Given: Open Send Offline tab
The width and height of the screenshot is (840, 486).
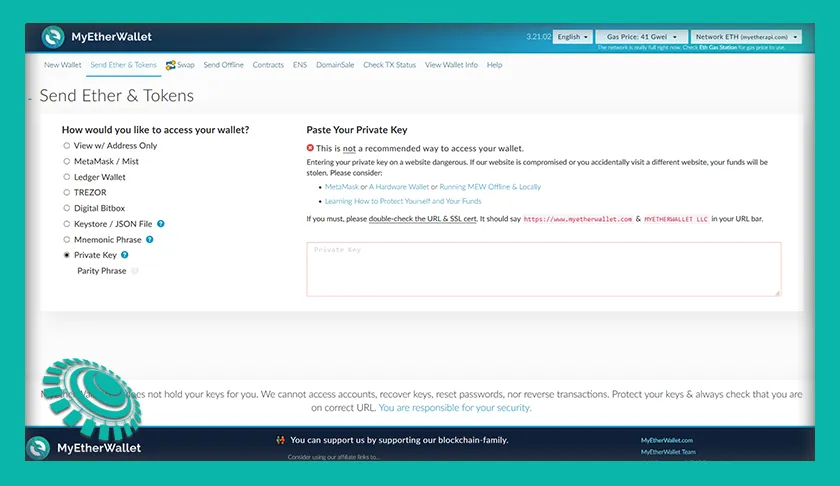Looking at the screenshot, I should (223, 65).
